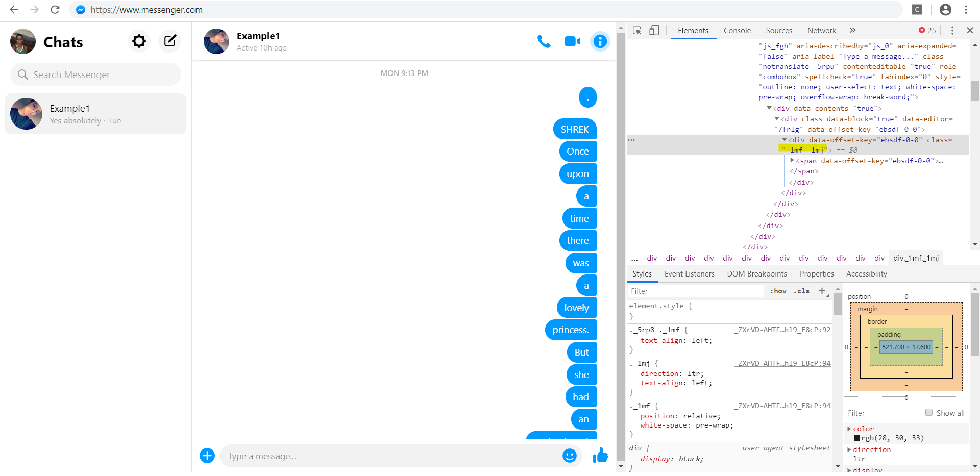The width and height of the screenshot is (980, 476).
Task: Expand the color computed property
Action: coord(849,429)
